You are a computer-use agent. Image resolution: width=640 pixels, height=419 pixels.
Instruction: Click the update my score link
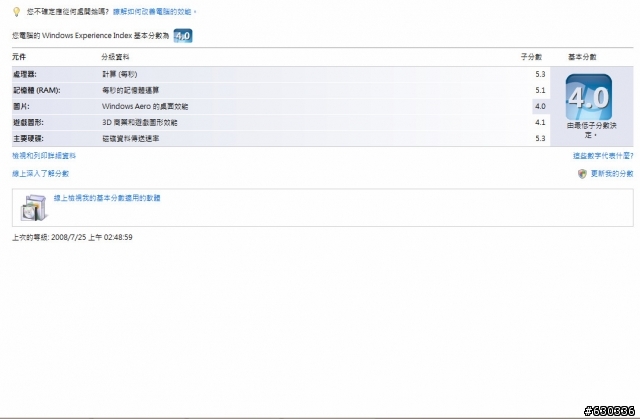[612, 174]
